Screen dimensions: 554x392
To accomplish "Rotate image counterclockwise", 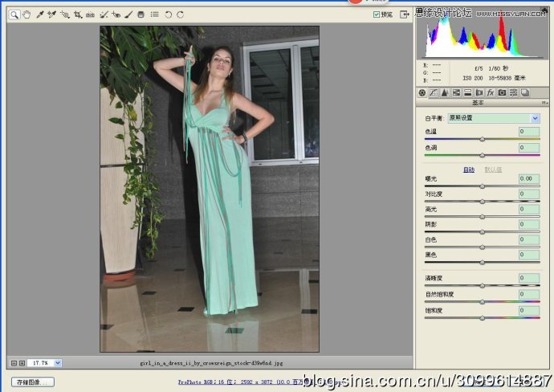I will click(169, 14).
